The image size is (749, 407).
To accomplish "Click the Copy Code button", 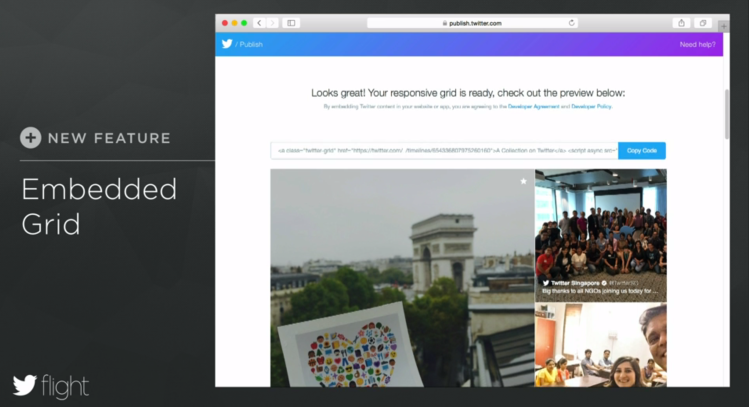I will click(x=642, y=150).
